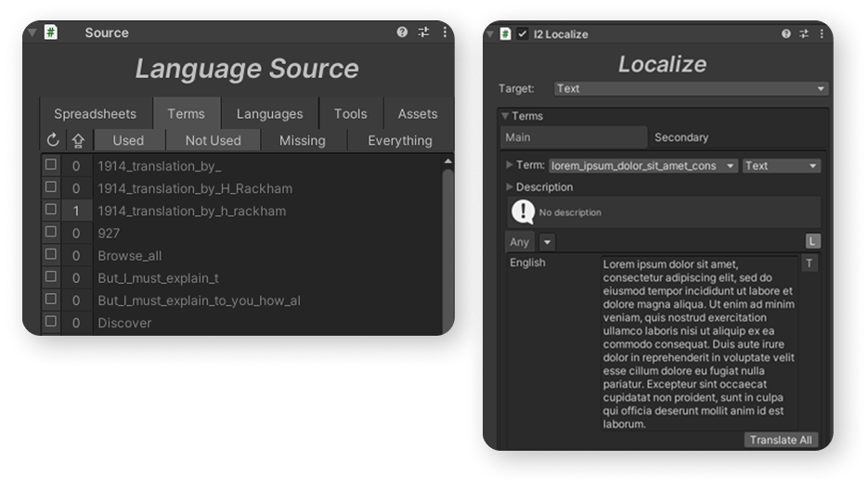Image resolution: width=868 pixels, height=486 pixels.
Task: Click the T translate button beside English
Action: tap(810, 263)
